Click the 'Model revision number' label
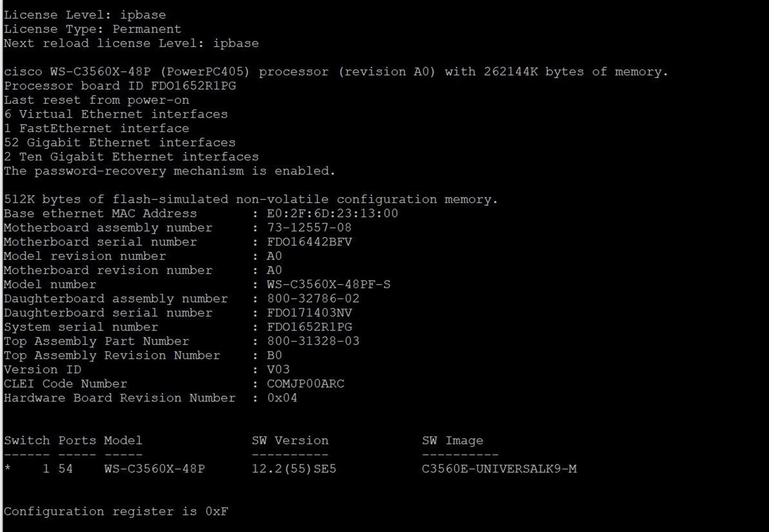The height and width of the screenshot is (532, 769). tap(85, 256)
